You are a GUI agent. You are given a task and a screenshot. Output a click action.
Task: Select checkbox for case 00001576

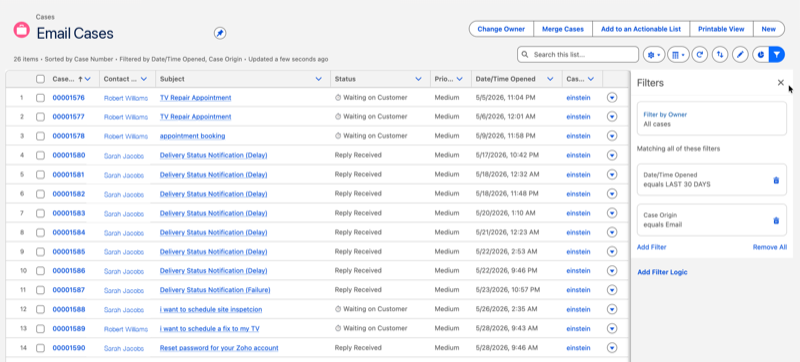(40, 97)
